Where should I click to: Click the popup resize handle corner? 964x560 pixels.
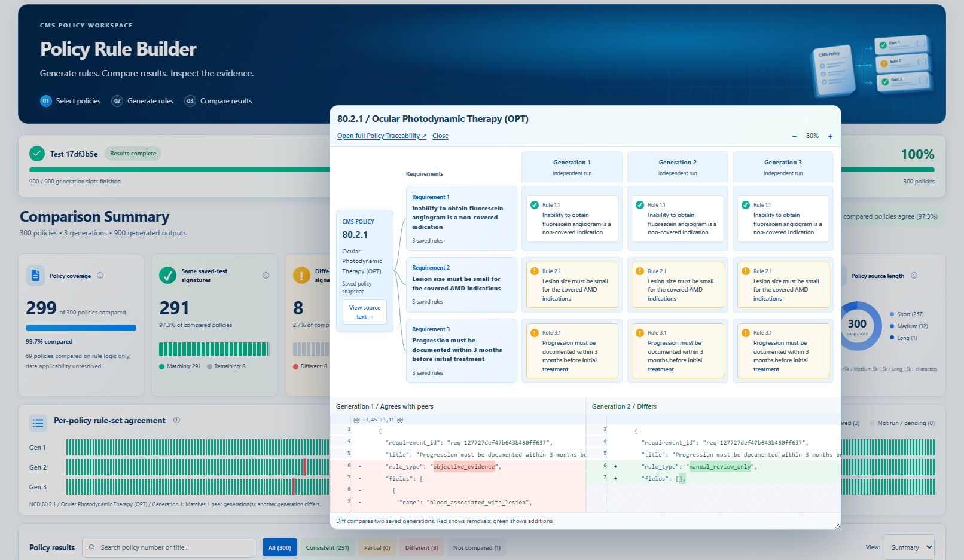click(x=837, y=525)
